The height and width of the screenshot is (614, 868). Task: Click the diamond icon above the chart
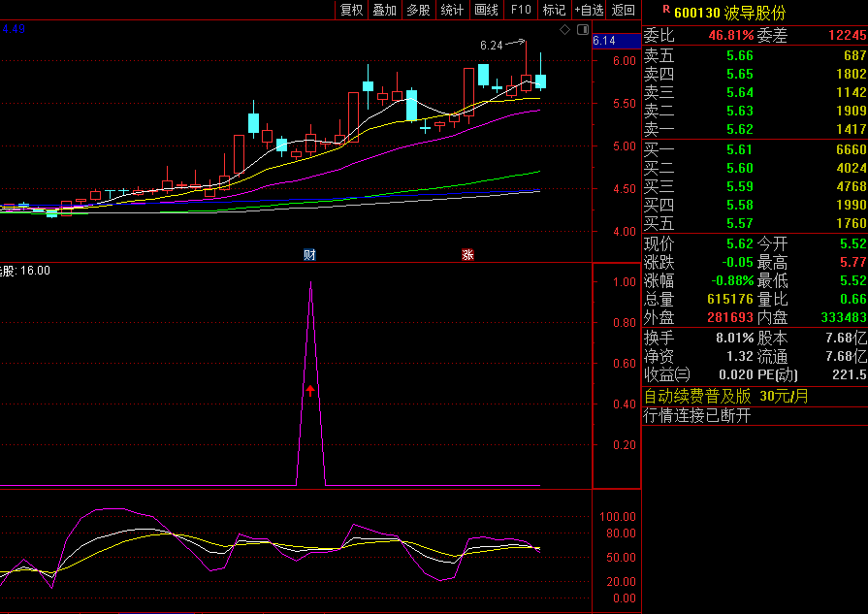(x=564, y=30)
